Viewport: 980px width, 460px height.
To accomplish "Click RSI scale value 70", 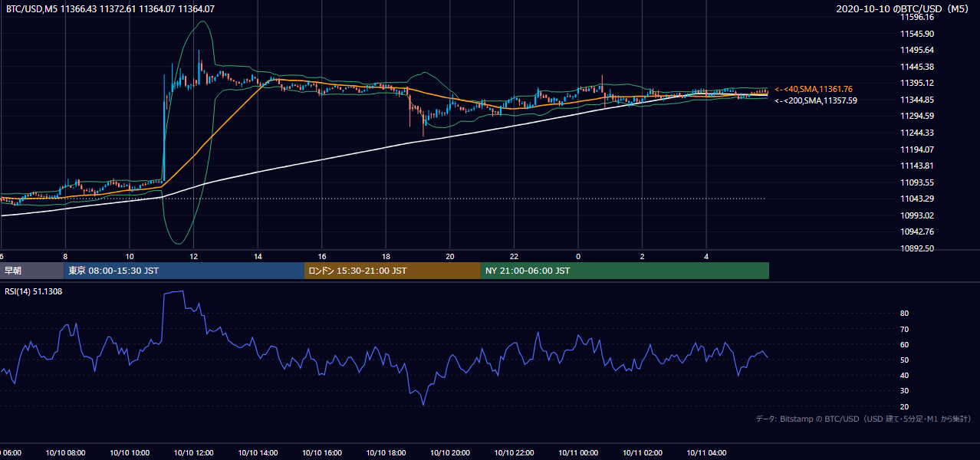I will point(904,329).
